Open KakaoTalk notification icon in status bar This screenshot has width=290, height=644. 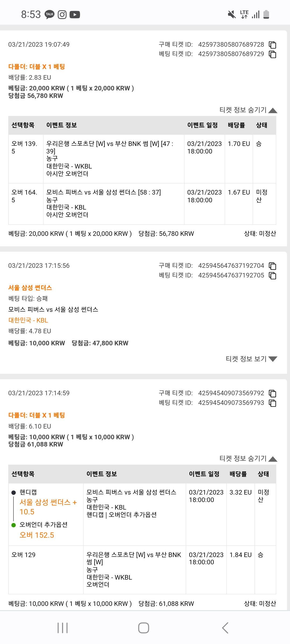pyautogui.click(x=49, y=14)
